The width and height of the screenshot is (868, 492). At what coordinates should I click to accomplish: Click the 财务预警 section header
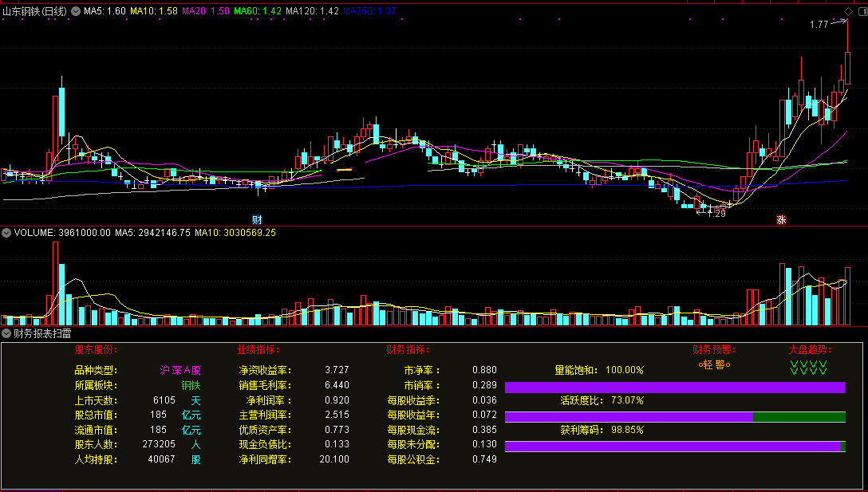tap(714, 350)
